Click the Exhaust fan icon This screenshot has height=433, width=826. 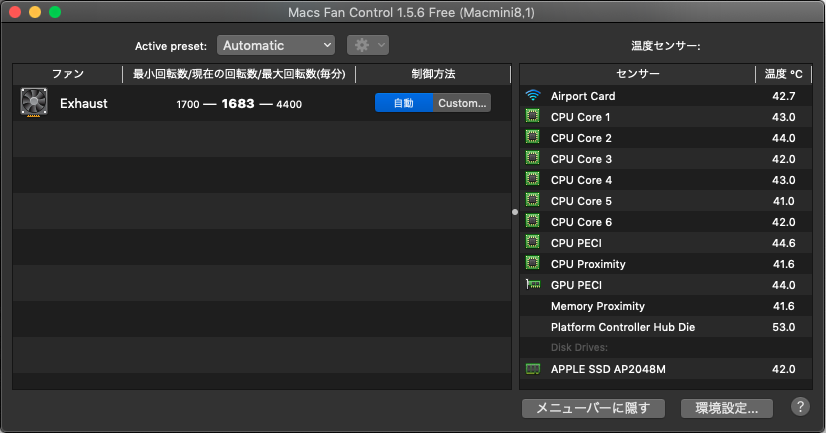[34, 103]
